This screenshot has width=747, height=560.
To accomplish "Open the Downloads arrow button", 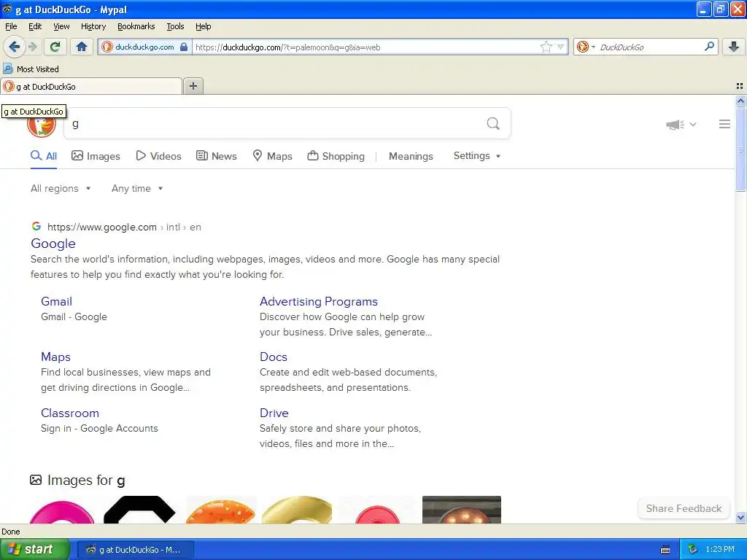I will [x=734, y=47].
